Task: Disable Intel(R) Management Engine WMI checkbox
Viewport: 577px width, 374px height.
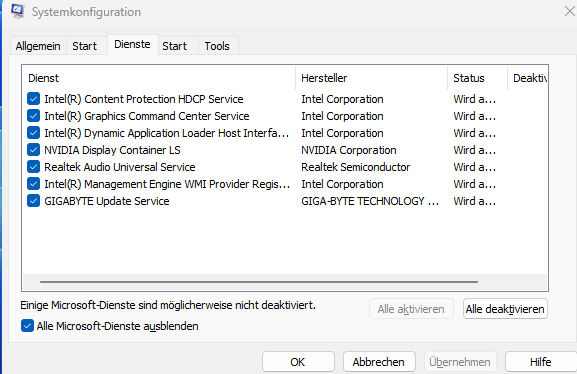Action: pos(33,184)
